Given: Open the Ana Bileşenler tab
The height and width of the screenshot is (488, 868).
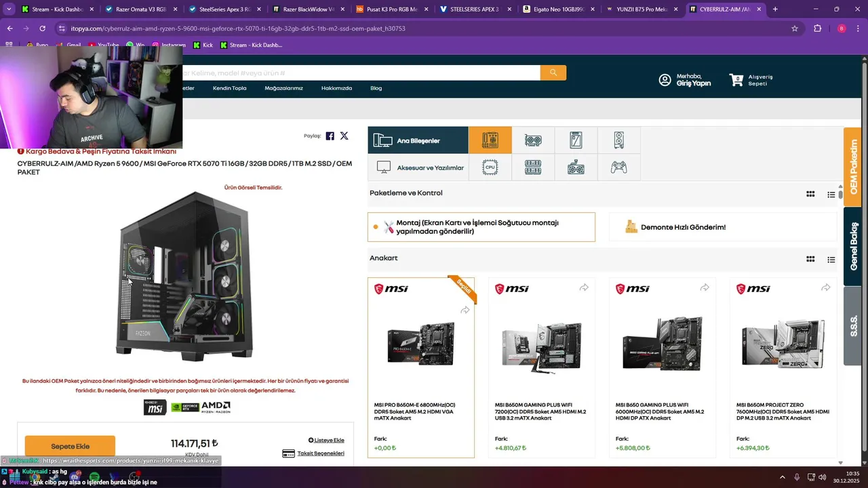Looking at the screenshot, I should tap(418, 140).
